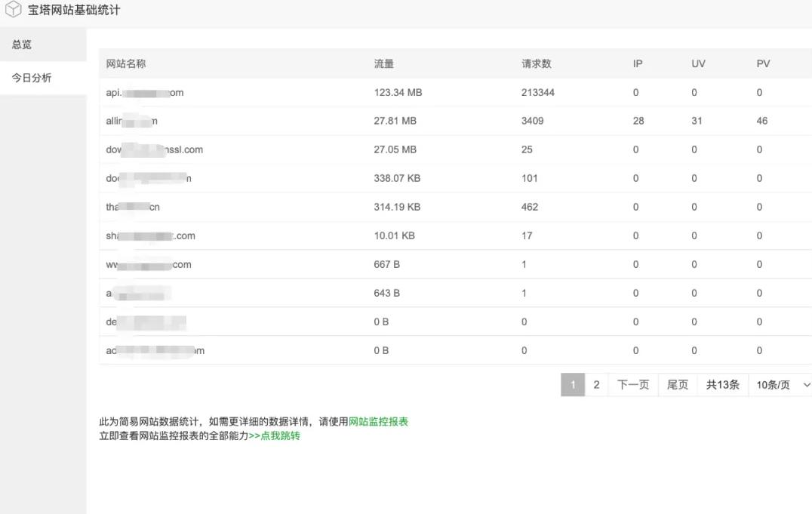Select the site row with 462 requests
Viewport: 812px width, 514px height.
click(x=377, y=207)
